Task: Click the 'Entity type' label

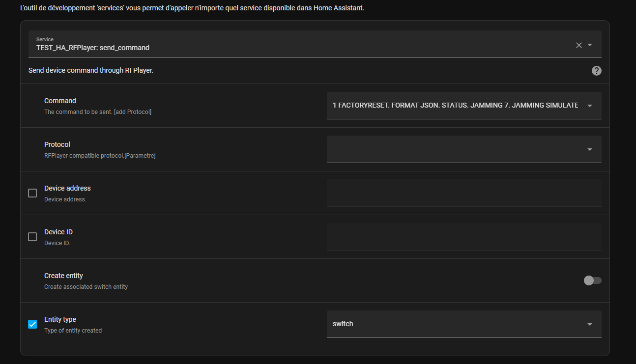Action: pos(60,319)
